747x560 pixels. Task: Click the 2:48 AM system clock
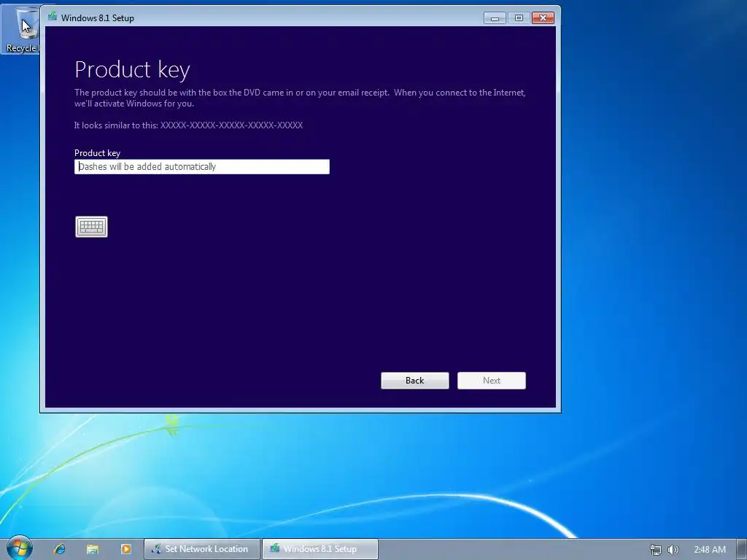click(x=710, y=550)
